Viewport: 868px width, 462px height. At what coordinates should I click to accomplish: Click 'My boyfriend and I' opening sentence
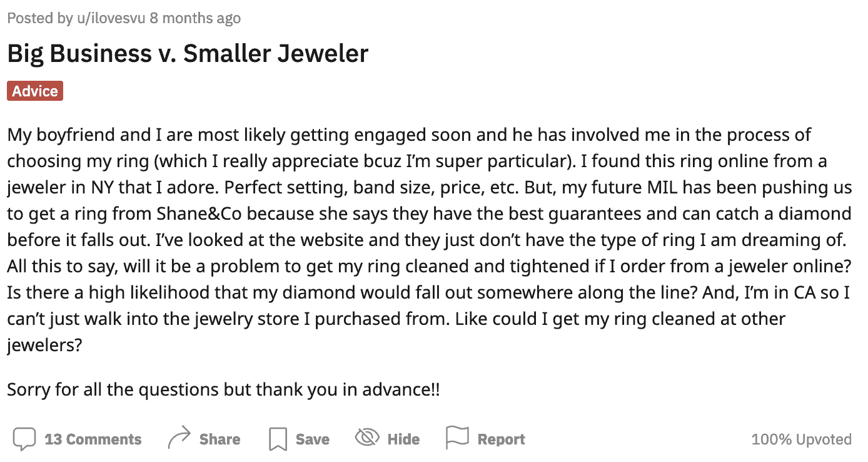coord(79,135)
